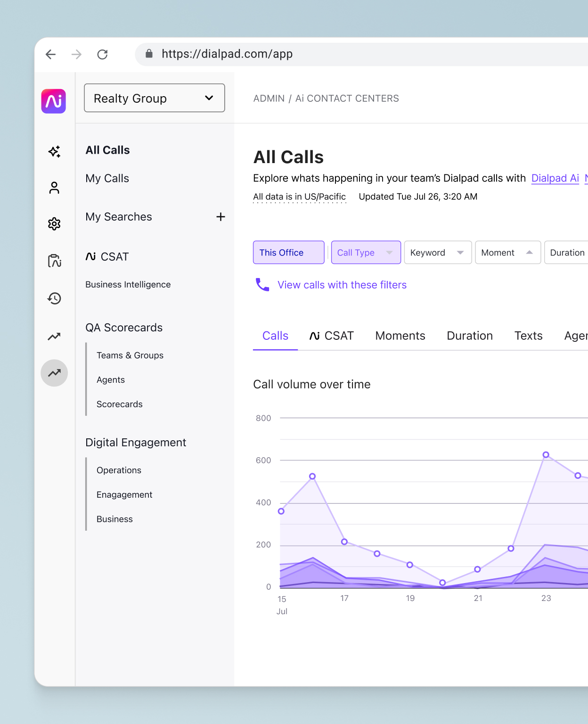Screen dimensions: 588x724
Task: Click the phone icon beside filter text
Action: point(262,285)
